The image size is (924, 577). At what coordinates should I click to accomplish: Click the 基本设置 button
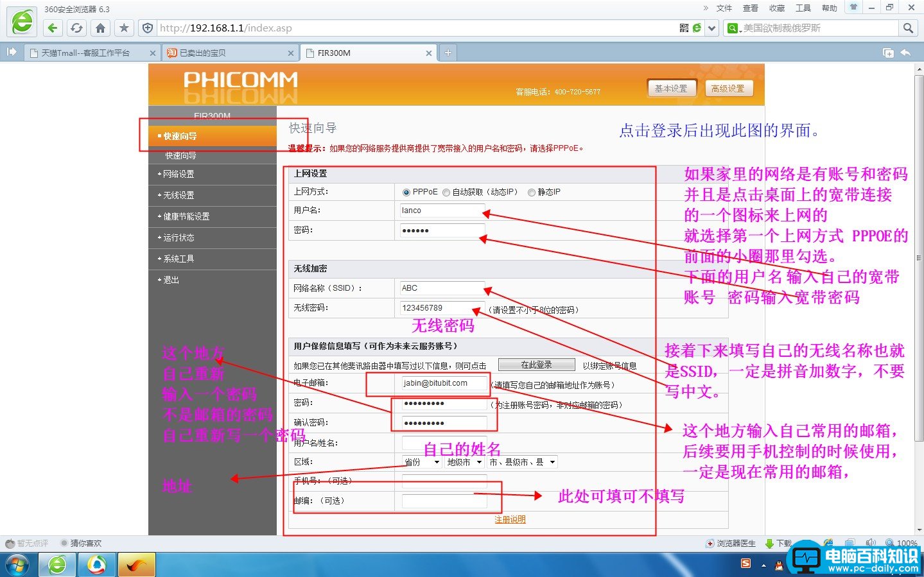tap(671, 89)
